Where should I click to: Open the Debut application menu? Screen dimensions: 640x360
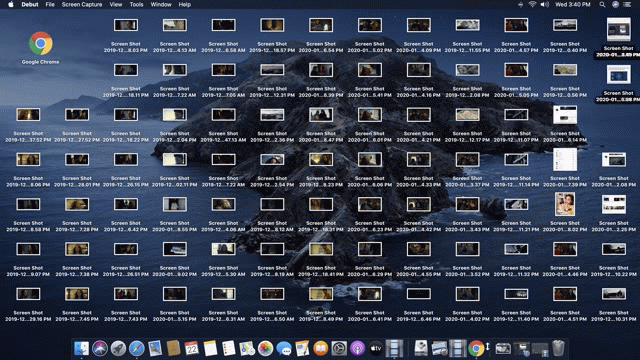[x=30, y=4]
